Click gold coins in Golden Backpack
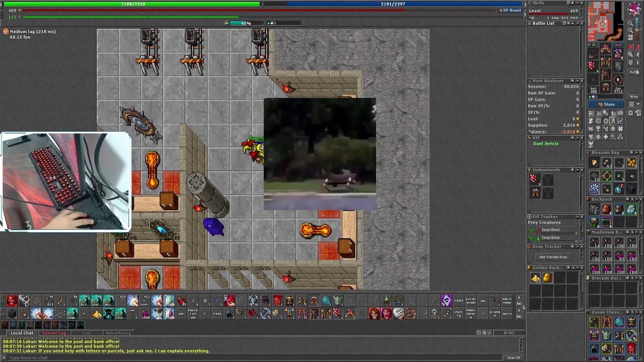Image resolution: width=644 pixels, height=362 pixels. (x=535, y=278)
